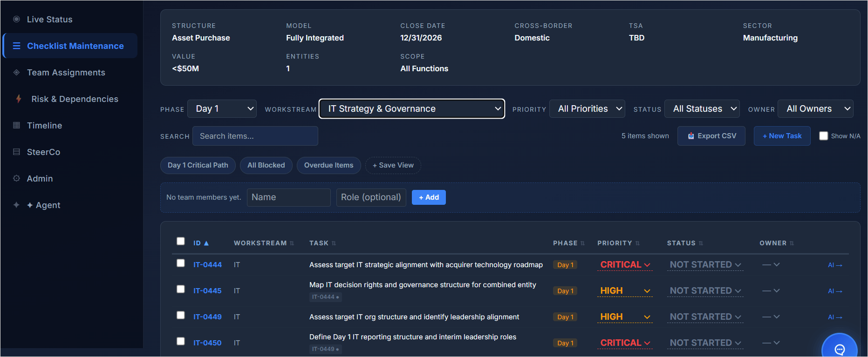The image size is (868, 357).
Task: Click the SteerCo sidebar icon
Action: pyautogui.click(x=16, y=152)
